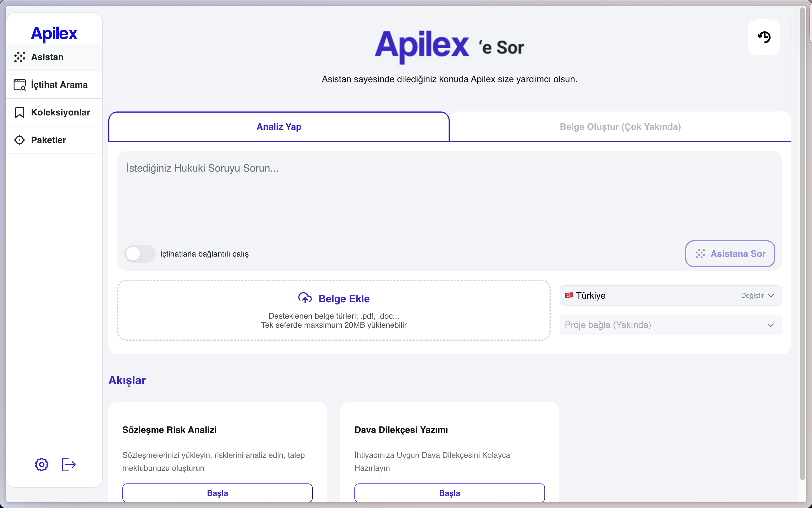Click the cloud upload icon next to Belge Ekle
The image size is (812, 508).
click(305, 298)
